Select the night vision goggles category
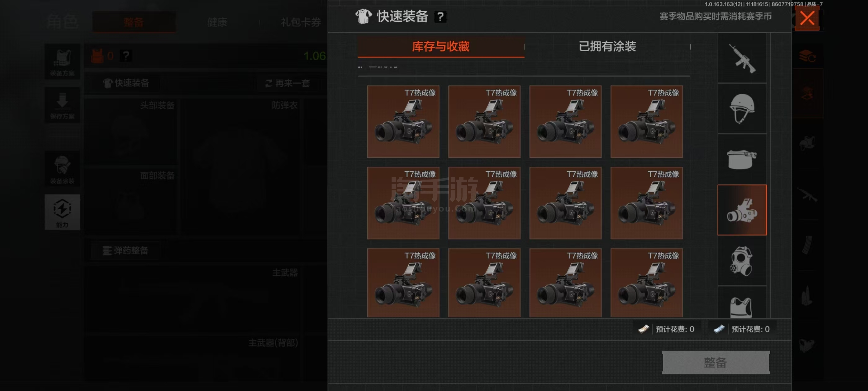The height and width of the screenshot is (391, 868). (x=742, y=210)
